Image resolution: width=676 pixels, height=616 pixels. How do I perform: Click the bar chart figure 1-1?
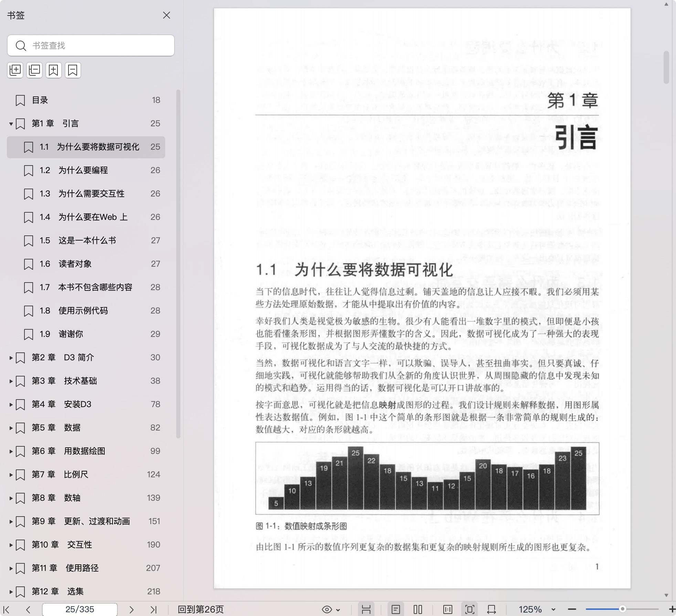coord(427,478)
